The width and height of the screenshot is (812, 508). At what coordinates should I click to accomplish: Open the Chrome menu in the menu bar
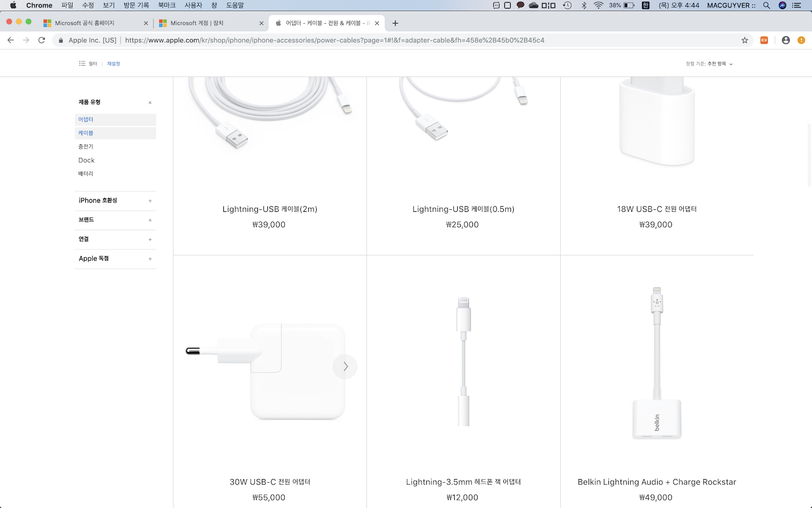(39, 5)
